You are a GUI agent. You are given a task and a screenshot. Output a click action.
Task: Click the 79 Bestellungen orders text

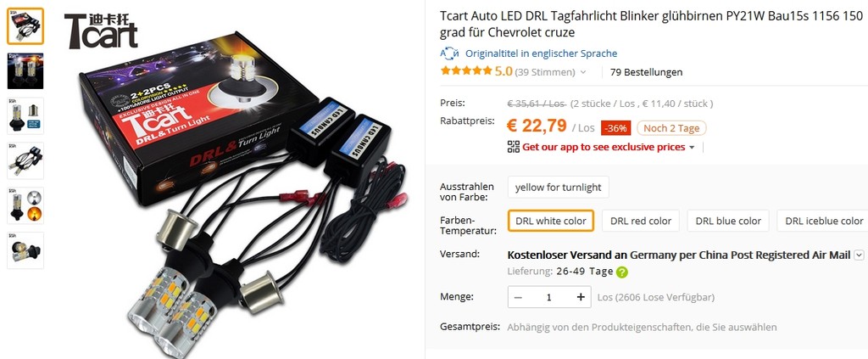point(646,72)
